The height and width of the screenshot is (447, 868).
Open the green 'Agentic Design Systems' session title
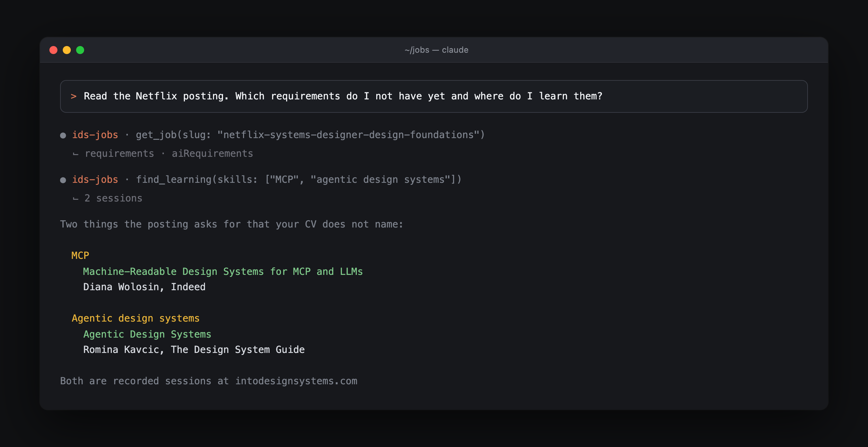coord(147,334)
